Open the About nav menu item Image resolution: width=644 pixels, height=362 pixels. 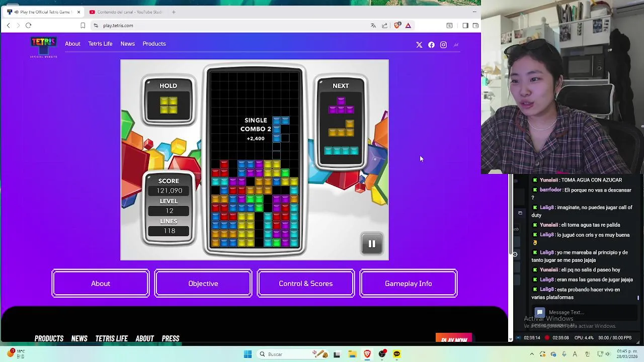click(72, 44)
